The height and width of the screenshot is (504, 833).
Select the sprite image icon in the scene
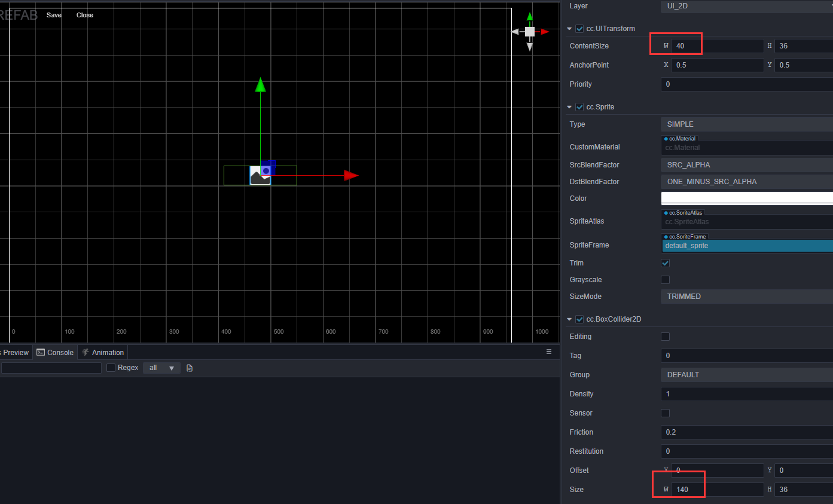[260, 175]
